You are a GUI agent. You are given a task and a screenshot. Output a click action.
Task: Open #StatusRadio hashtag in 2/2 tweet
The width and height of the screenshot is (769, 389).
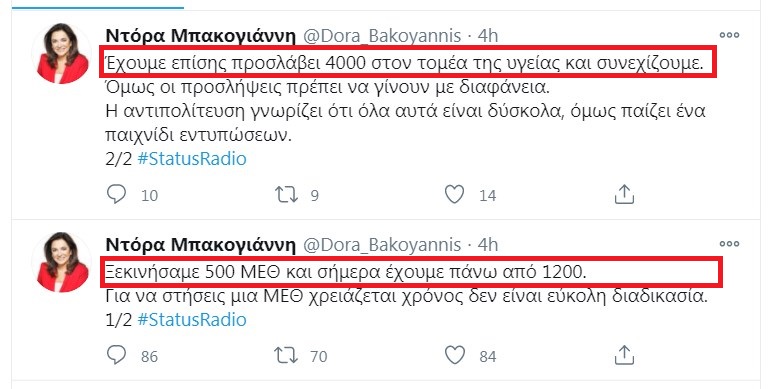pyautogui.click(x=192, y=159)
